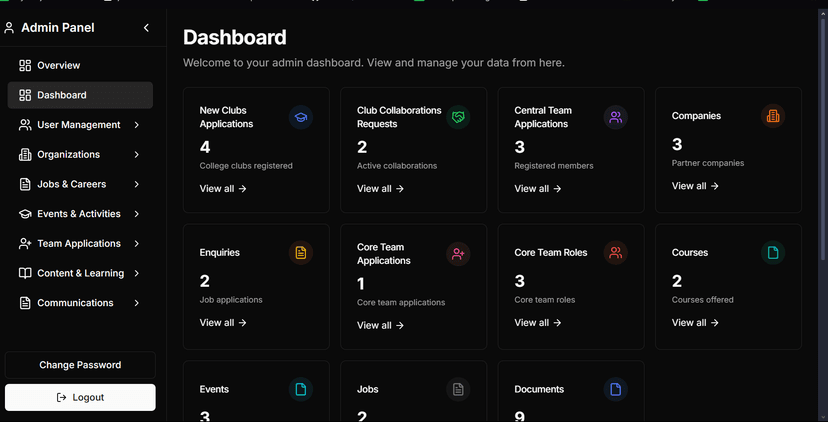Expand the Organizations chevron
The image size is (828, 422).
point(137,154)
